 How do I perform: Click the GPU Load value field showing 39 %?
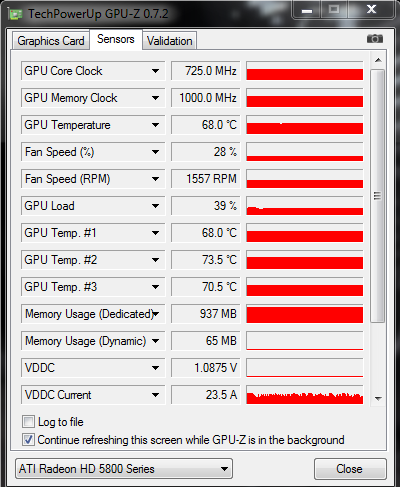click(x=206, y=206)
